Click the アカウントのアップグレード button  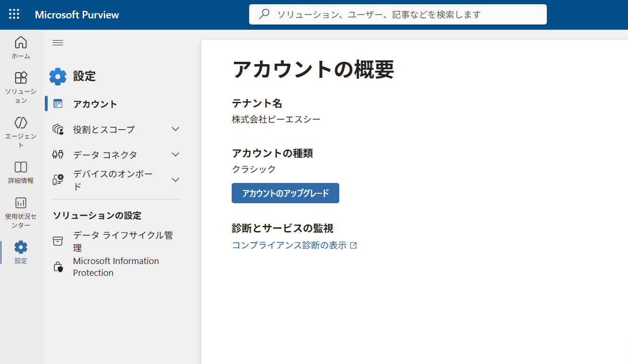[285, 193]
